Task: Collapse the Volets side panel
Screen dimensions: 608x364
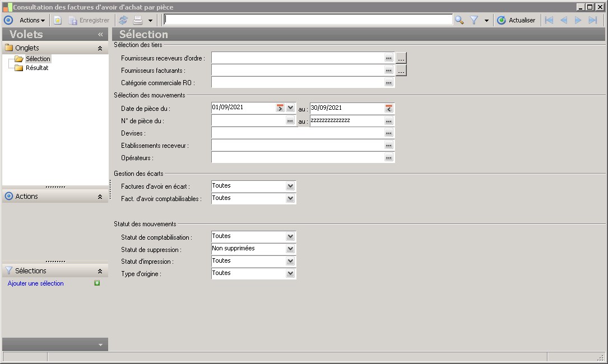Action: pos(100,35)
